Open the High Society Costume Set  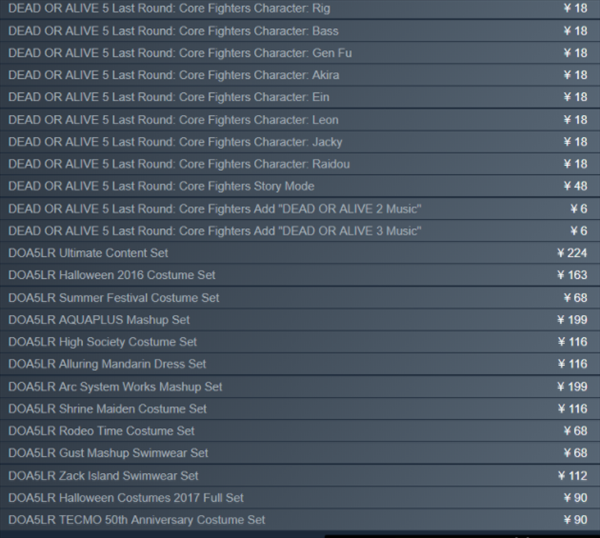coord(300,342)
